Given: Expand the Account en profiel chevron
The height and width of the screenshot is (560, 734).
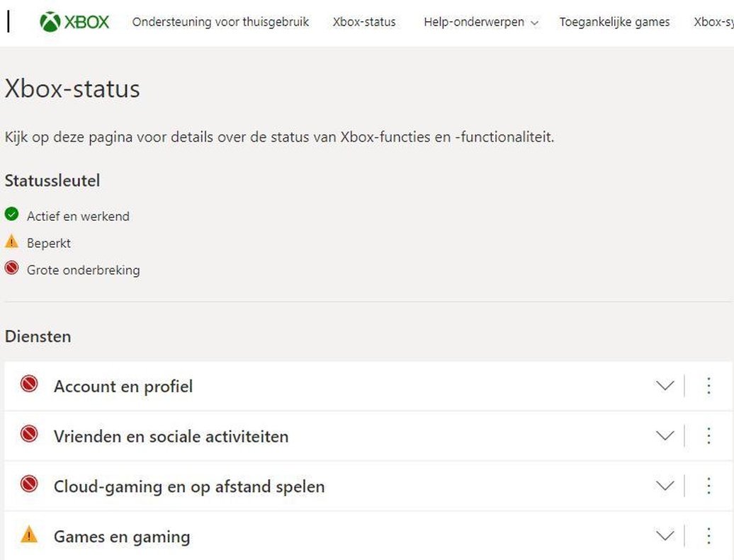Looking at the screenshot, I should (x=665, y=386).
